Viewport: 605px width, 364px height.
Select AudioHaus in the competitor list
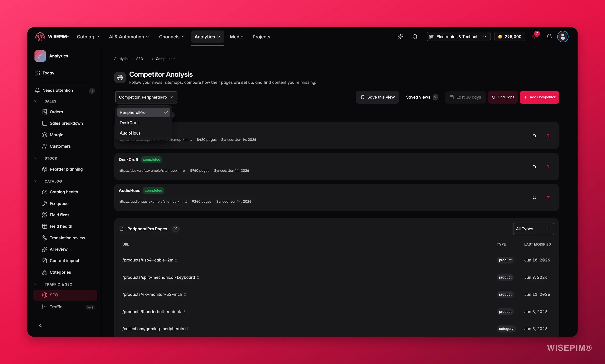tap(144, 133)
